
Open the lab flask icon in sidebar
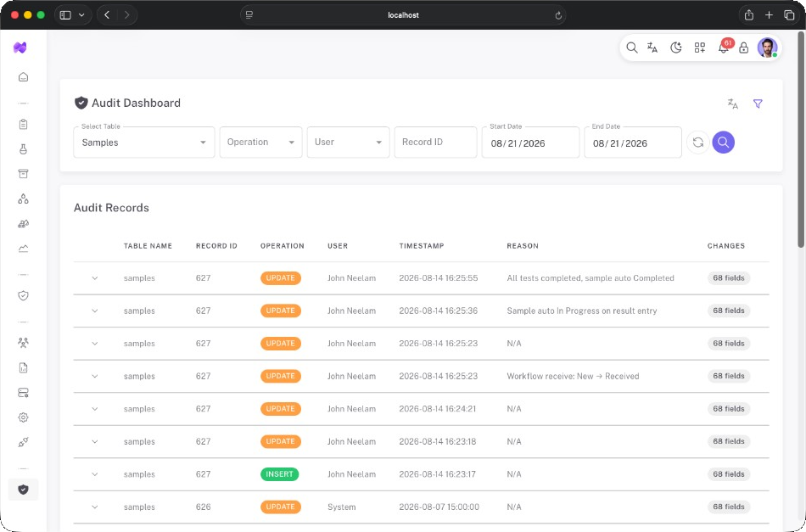coord(23,149)
